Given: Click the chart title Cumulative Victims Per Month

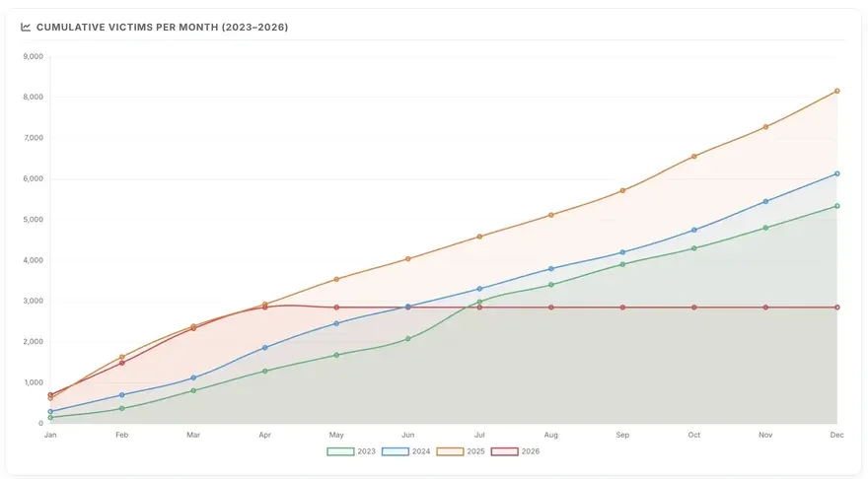Looking at the screenshot, I should coord(162,27).
